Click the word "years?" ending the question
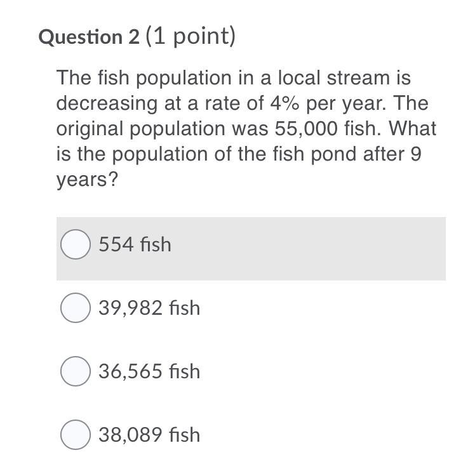475x476 pixels. tap(87, 180)
